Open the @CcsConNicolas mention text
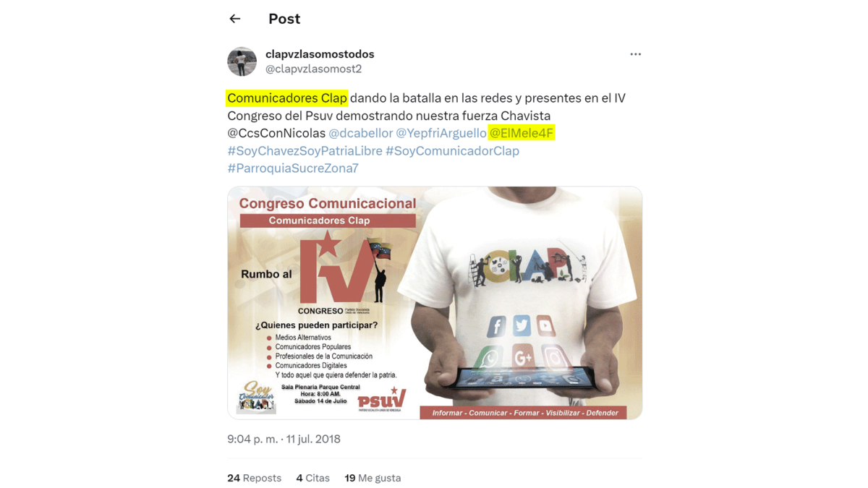The height and width of the screenshot is (488, 868). (x=276, y=133)
